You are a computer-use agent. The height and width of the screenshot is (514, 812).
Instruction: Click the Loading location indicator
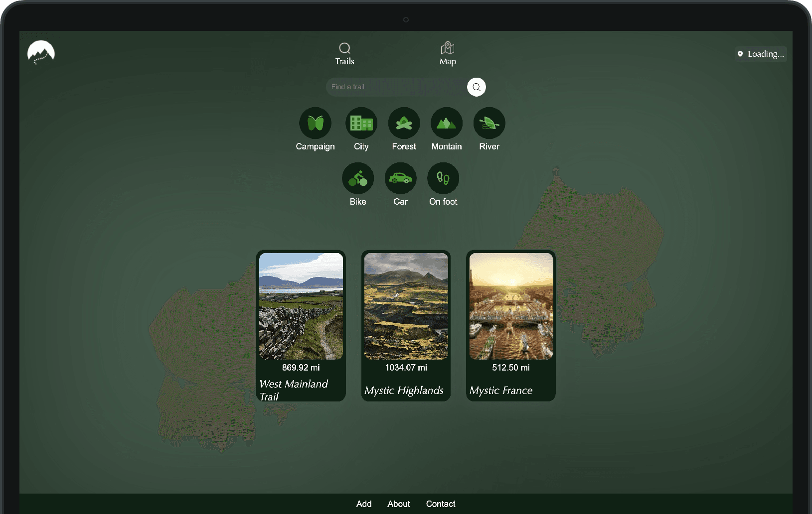point(761,53)
